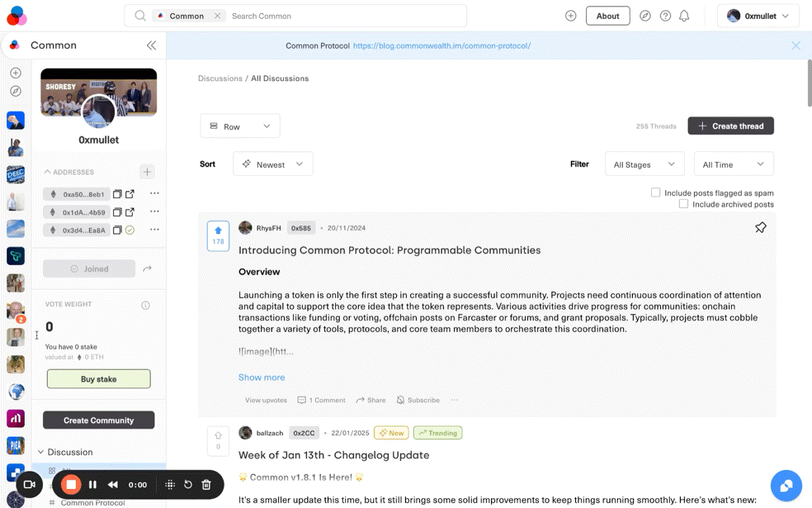Stop the screen recording
The image size is (812, 508).
click(x=71, y=485)
